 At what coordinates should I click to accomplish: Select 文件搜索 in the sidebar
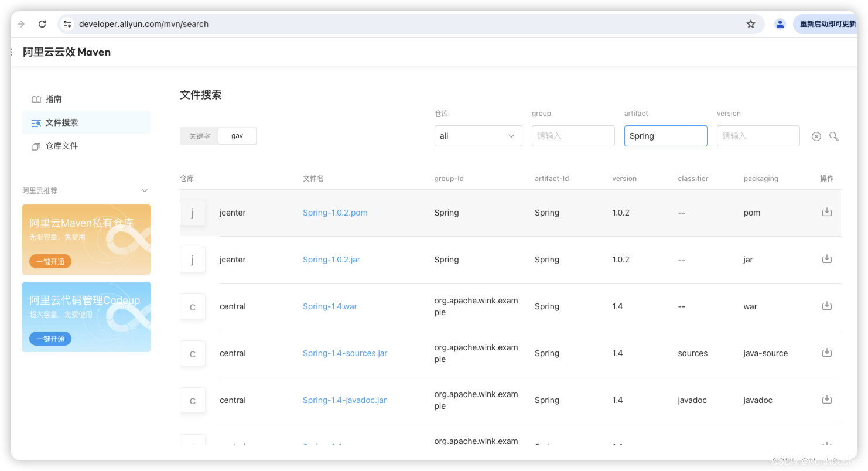tap(86, 122)
